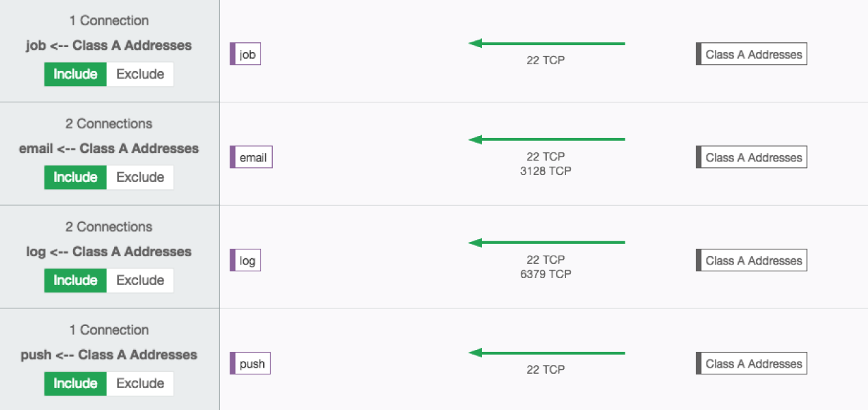The height and width of the screenshot is (410, 868).
Task: Click Class A Addresses box in email row
Action: pos(752,158)
